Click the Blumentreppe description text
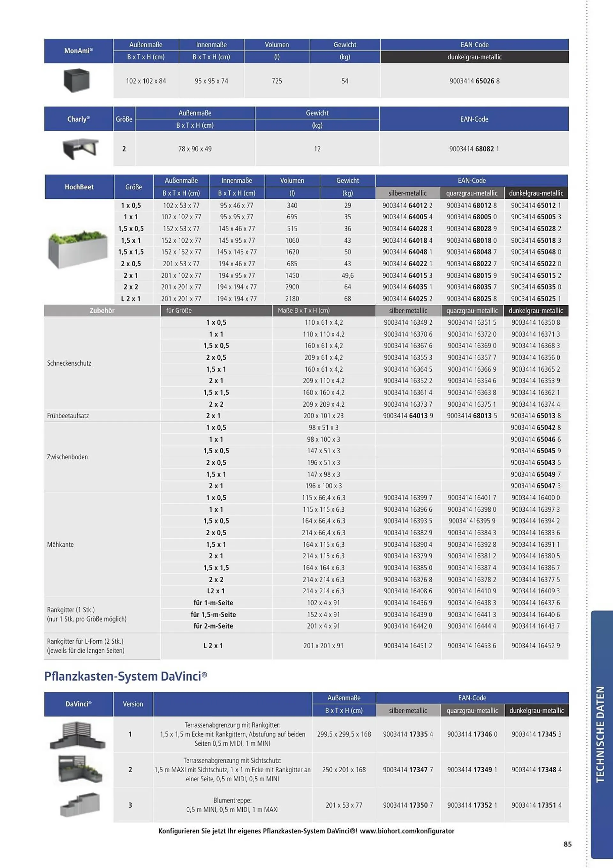Image resolution: width=613 pixels, height=868 pixels. click(x=232, y=805)
